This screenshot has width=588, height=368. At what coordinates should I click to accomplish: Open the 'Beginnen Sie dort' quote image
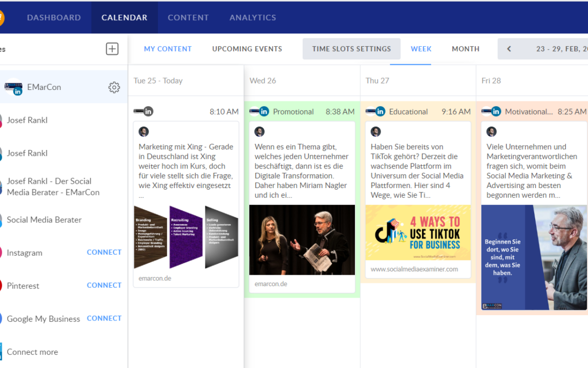pyautogui.click(x=534, y=257)
